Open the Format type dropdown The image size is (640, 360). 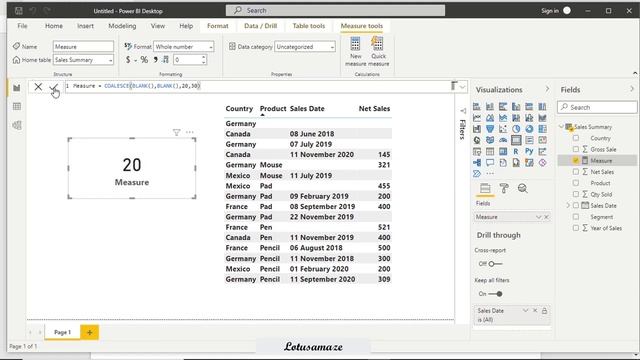pyautogui.click(x=184, y=47)
